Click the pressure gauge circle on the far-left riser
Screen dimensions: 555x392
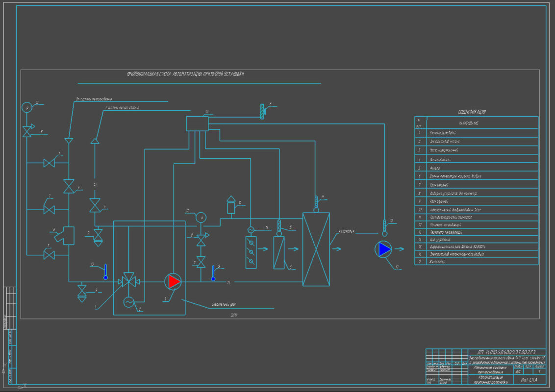pos(27,107)
